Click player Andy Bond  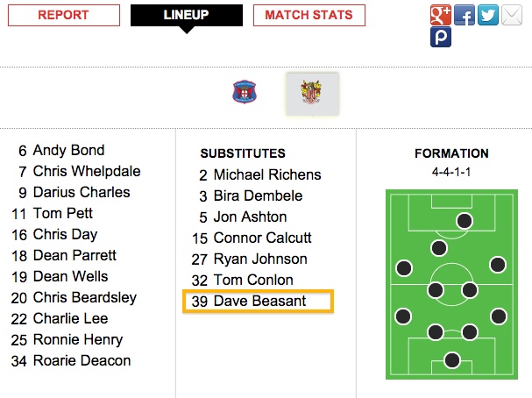point(68,150)
